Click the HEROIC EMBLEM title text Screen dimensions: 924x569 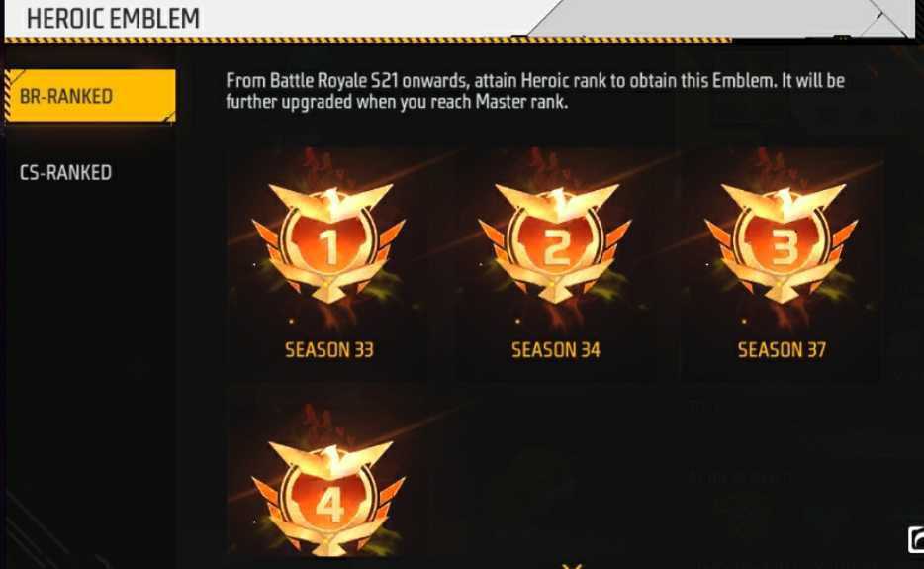(113, 18)
